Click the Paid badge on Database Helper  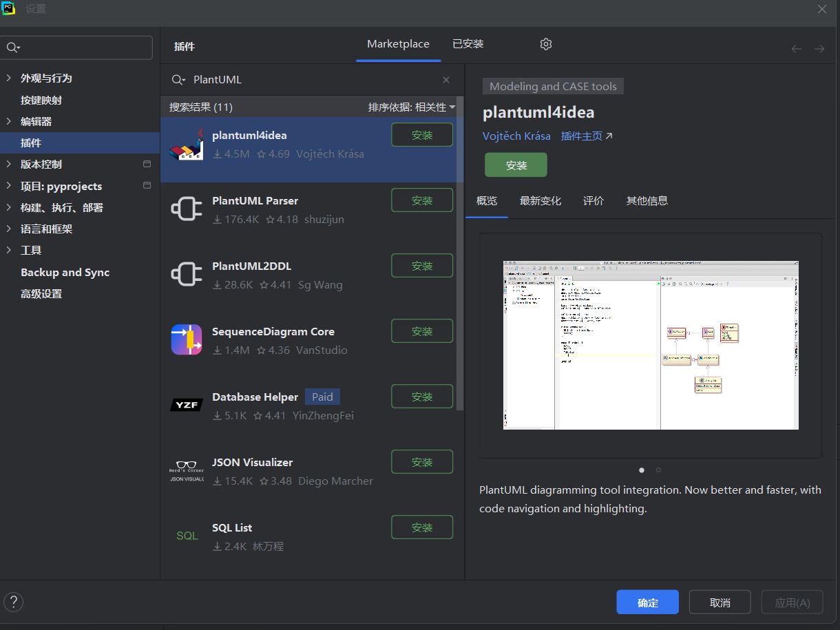point(322,397)
